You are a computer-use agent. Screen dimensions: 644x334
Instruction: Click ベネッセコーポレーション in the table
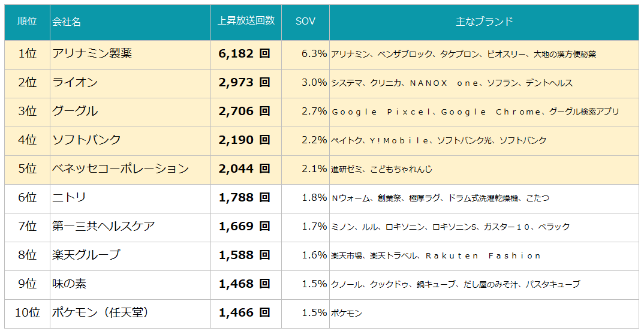[121, 168]
